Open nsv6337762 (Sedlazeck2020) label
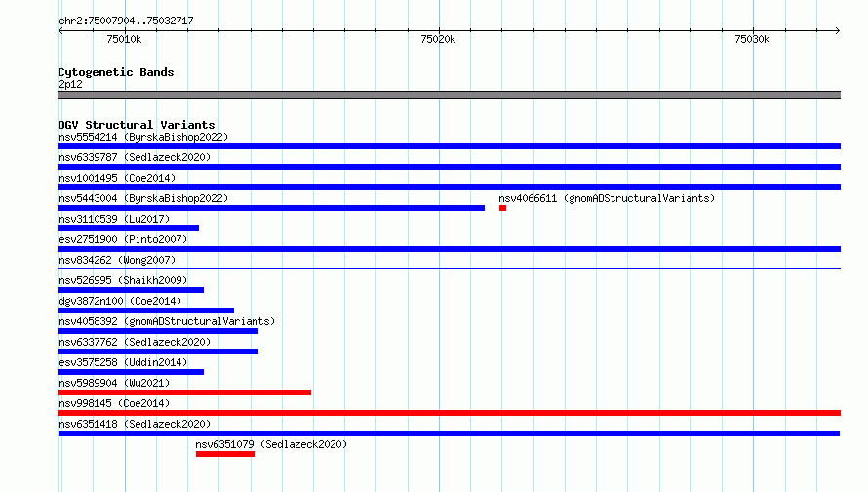The width and height of the screenshot is (868, 492). coord(135,342)
